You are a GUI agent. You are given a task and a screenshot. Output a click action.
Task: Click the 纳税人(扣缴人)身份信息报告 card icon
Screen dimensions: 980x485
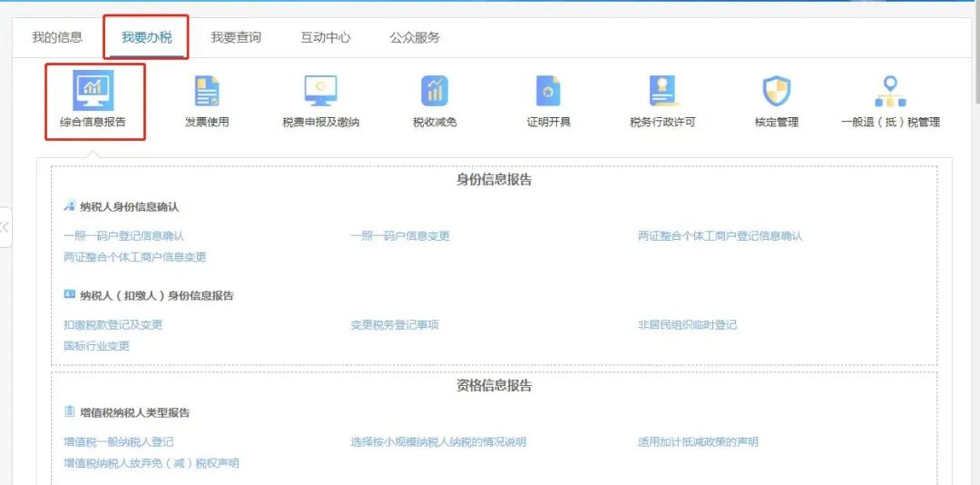coord(69,294)
